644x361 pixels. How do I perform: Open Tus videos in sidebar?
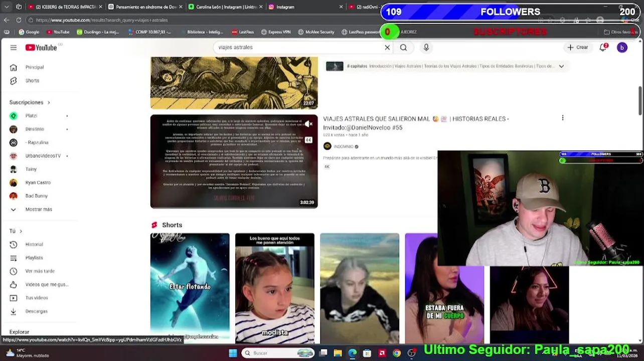pos(37,298)
